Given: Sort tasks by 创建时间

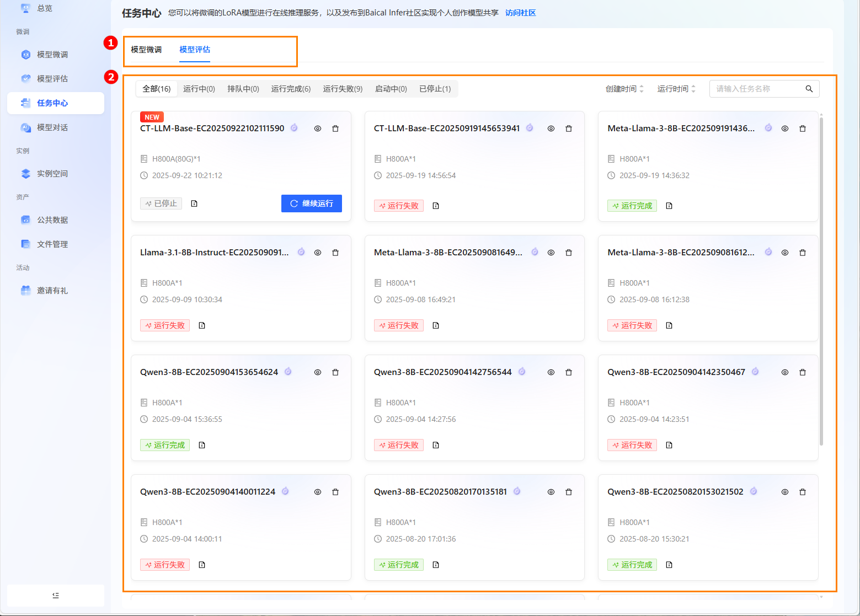Looking at the screenshot, I should coord(624,89).
